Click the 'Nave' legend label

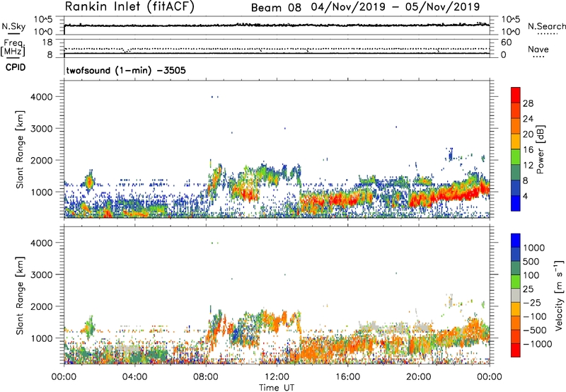[x=538, y=49]
